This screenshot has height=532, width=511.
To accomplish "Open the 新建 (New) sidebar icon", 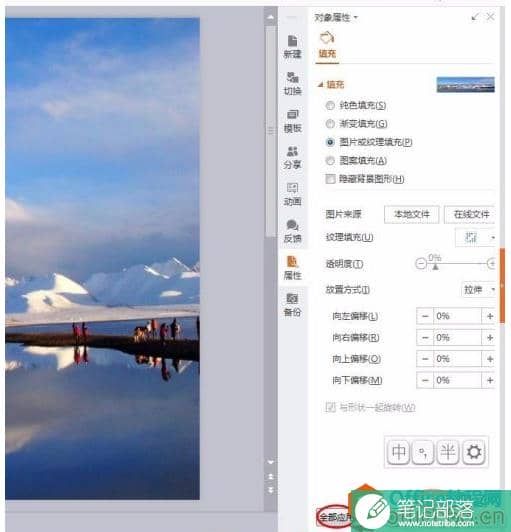I will [292, 47].
